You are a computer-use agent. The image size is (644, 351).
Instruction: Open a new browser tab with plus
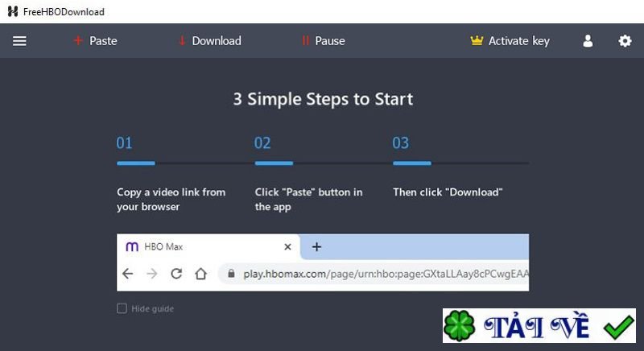(316, 246)
